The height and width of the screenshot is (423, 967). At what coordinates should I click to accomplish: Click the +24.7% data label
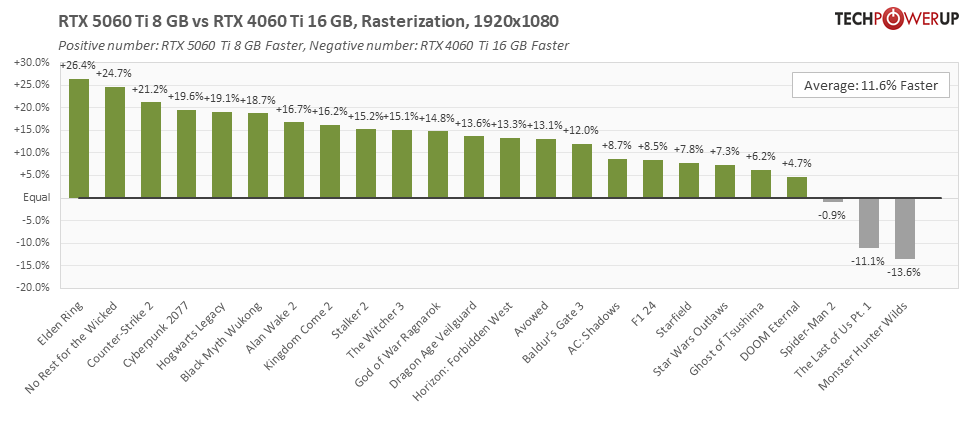tap(113, 73)
